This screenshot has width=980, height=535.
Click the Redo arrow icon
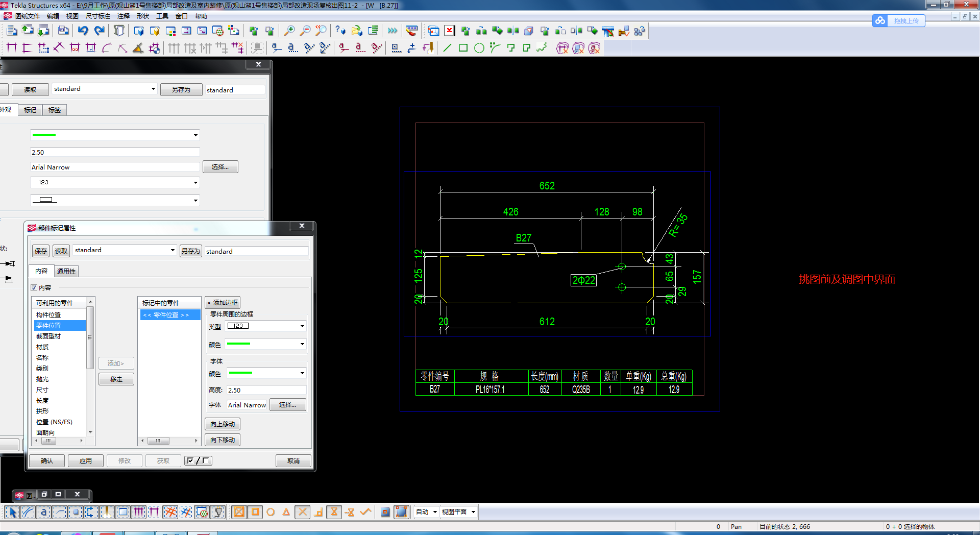tap(100, 31)
